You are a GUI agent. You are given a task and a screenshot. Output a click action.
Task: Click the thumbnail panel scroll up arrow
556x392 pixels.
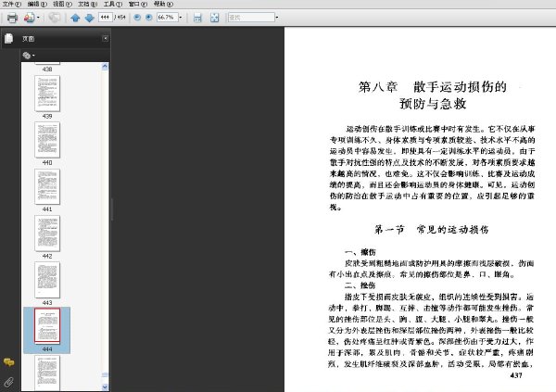point(105,67)
